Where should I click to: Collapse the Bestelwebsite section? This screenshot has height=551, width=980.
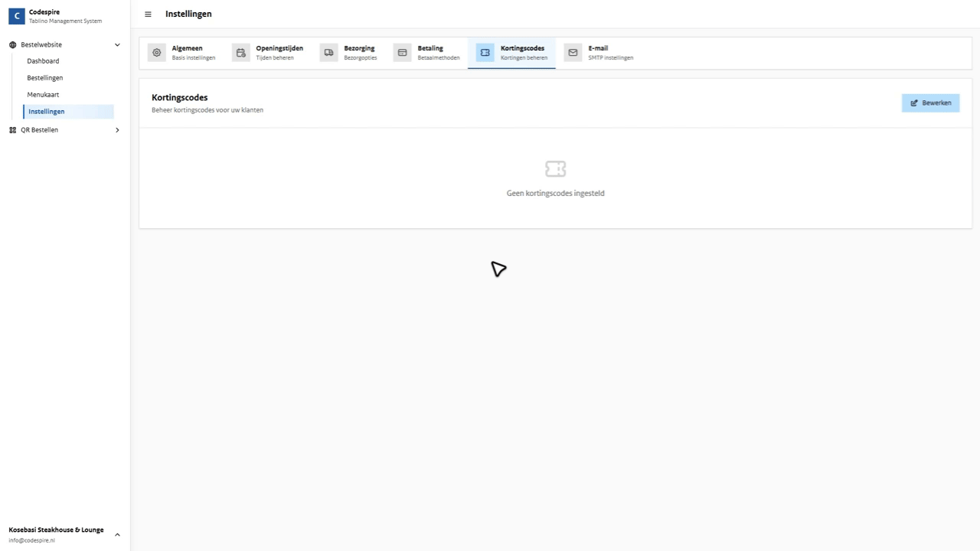(x=117, y=44)
